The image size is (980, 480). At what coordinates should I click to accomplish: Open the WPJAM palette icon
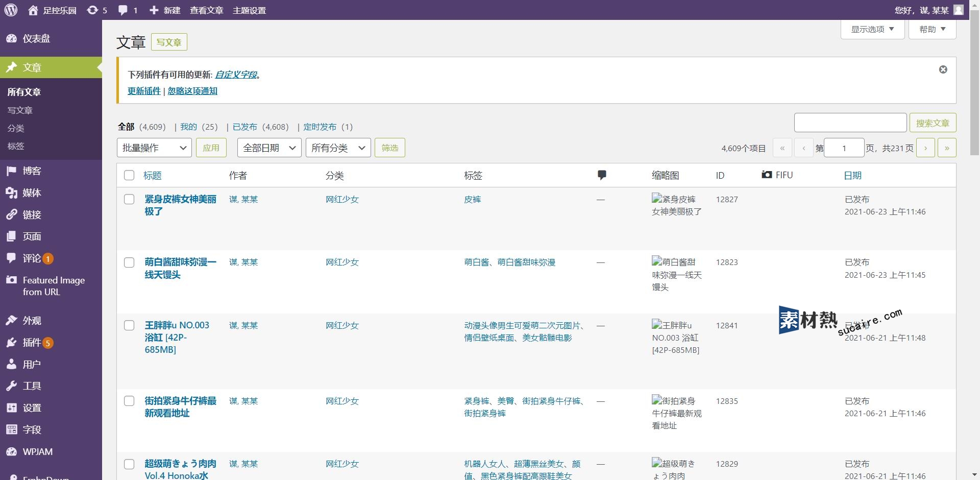[12, 451]
